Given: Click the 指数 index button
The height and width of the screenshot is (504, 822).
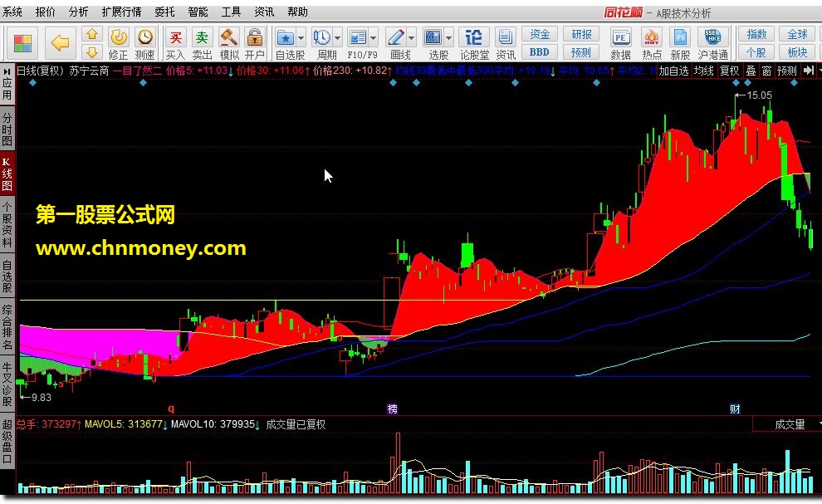Looking at the screenshot, I should click(756, 34).
